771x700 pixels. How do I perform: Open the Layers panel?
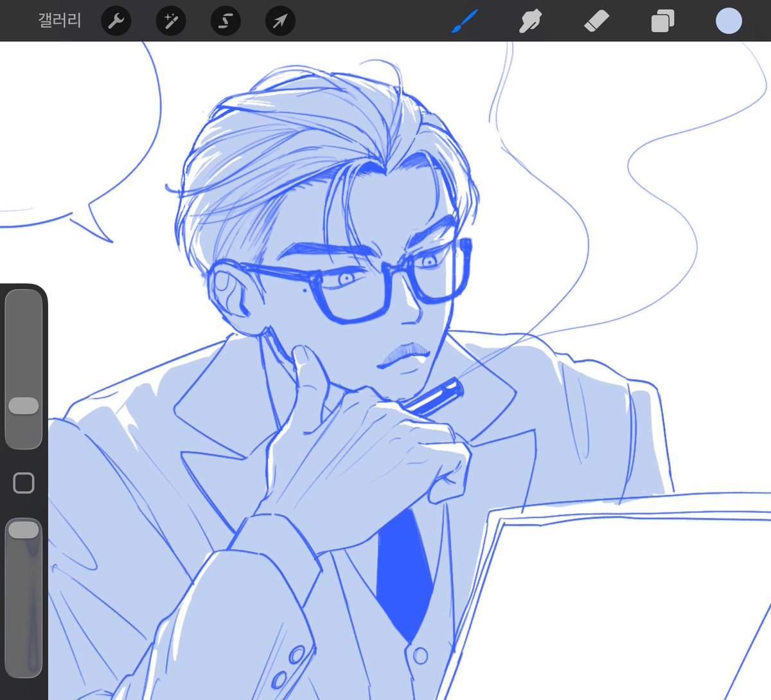coord(662,21)
